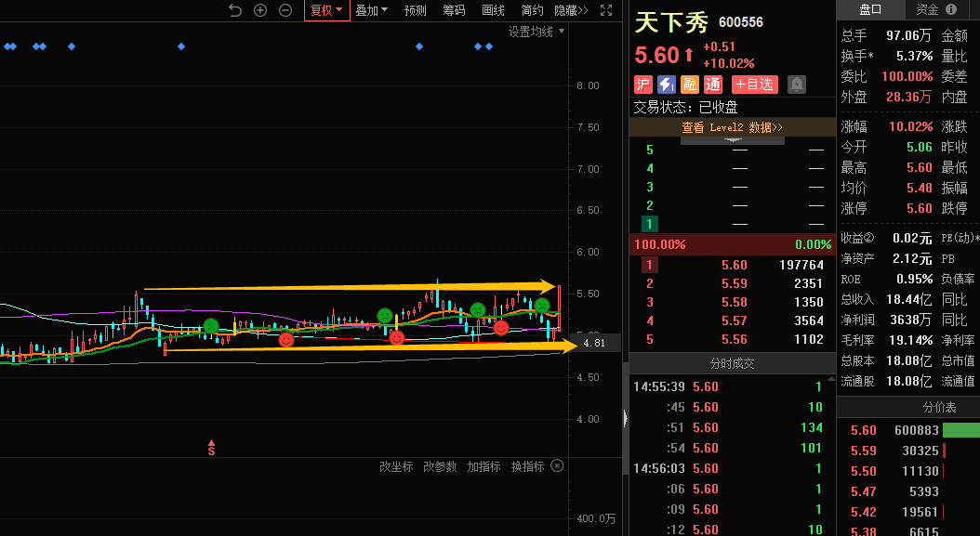
Task: Zoom in chart with plus circle icon
Action: [260, 10]
